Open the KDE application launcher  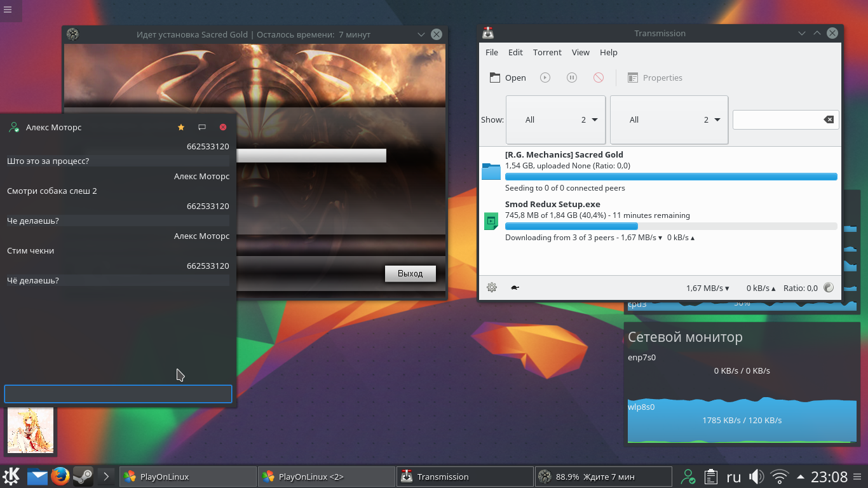12,476
